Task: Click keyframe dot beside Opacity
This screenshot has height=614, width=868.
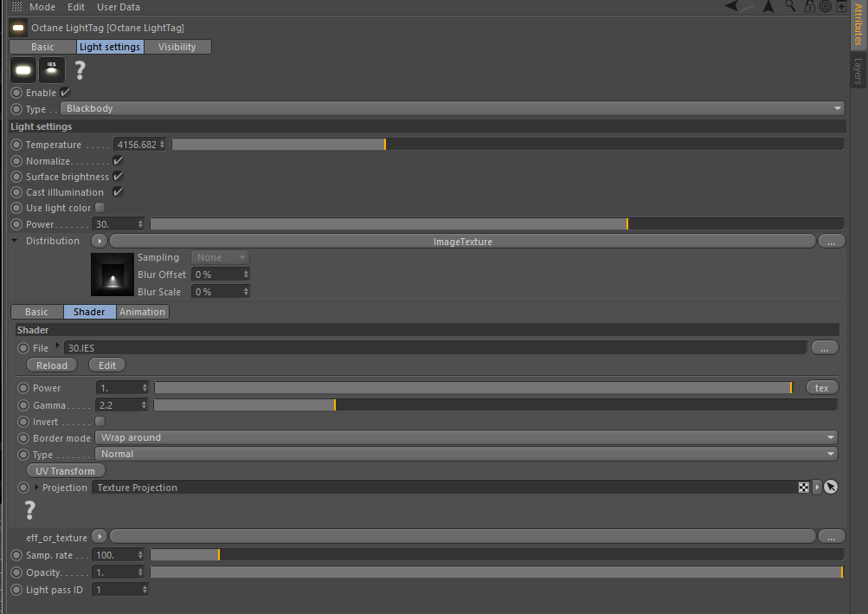Action: 16,572
